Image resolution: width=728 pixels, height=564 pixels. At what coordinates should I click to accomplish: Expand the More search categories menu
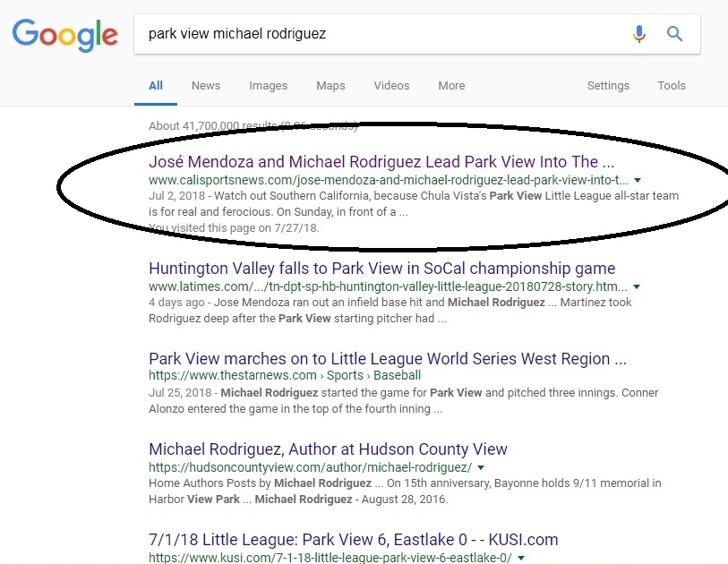pyautogui.click(x=451, y=85)
